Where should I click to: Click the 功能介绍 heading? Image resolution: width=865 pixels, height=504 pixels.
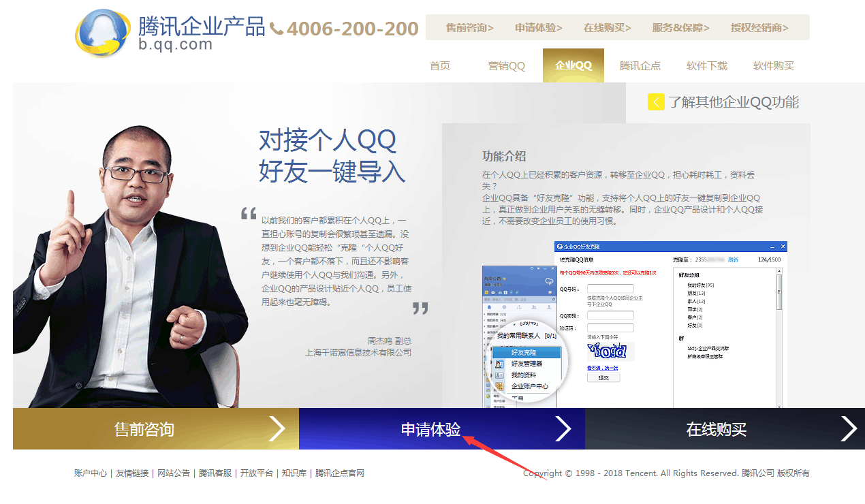pyautogui.click(x=504, y=156)
